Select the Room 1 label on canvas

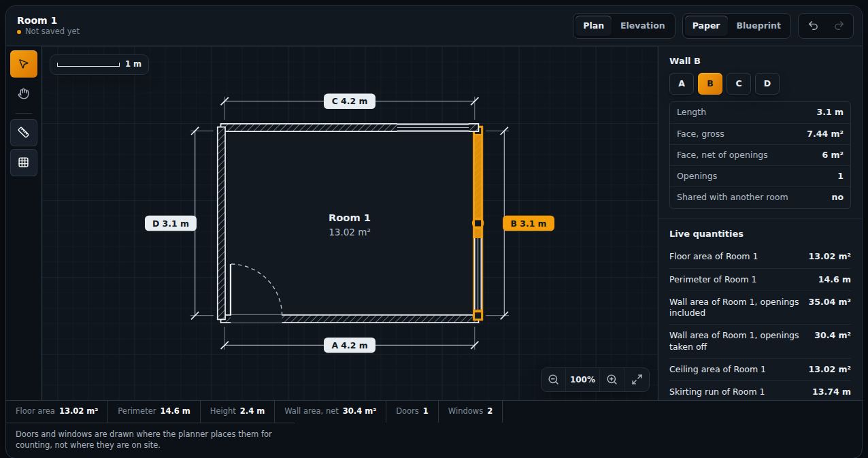tap(350, 218)
